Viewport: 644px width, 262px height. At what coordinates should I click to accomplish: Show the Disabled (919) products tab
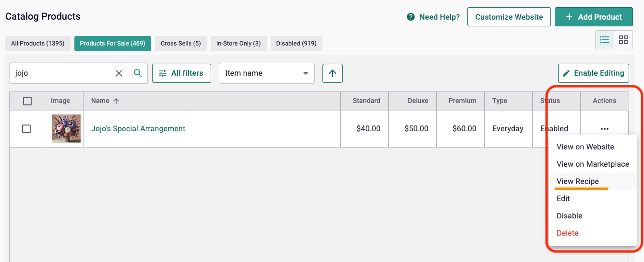pos(297,43)
